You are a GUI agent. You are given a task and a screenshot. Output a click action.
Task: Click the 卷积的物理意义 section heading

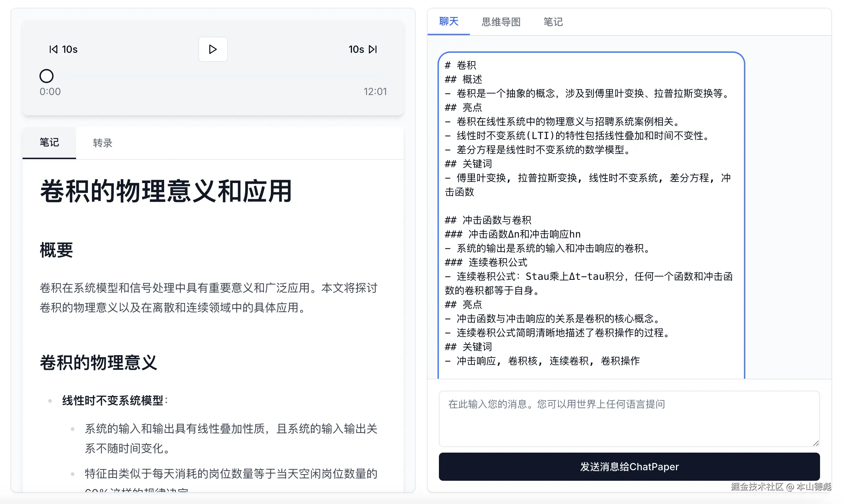[98, 363]
